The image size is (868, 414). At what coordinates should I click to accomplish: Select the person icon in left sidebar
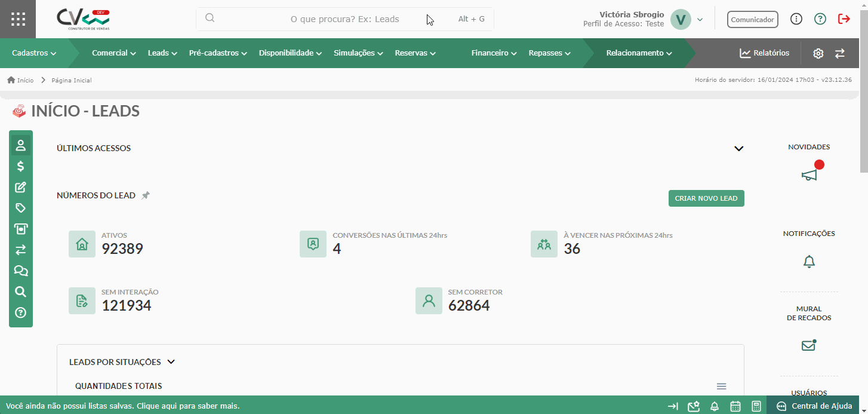click(21, 145)
